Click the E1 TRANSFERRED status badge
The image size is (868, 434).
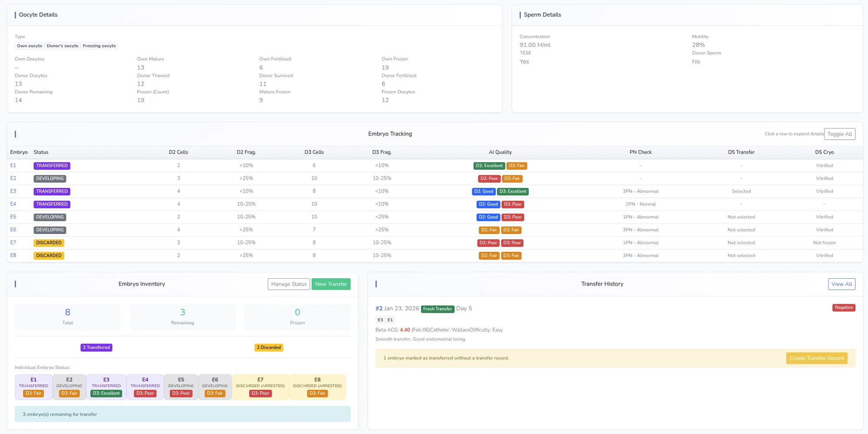pyautogui.click(x=52, y=166)
